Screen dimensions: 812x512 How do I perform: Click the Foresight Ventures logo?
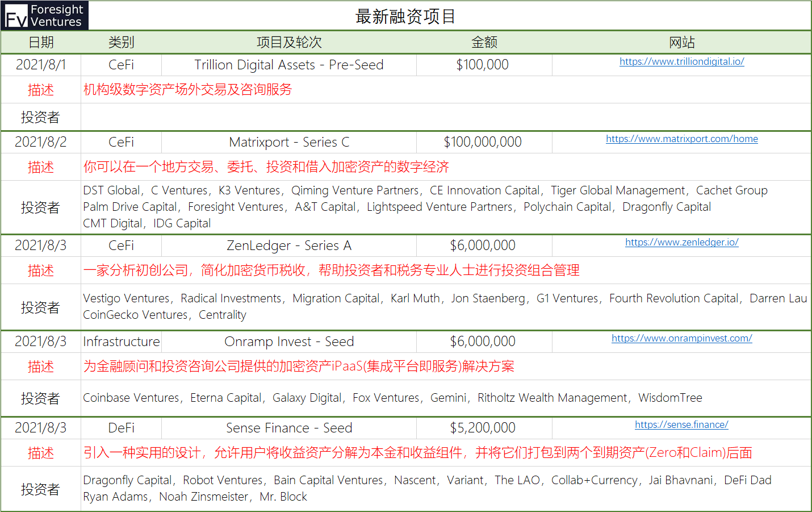coord(45,15)
